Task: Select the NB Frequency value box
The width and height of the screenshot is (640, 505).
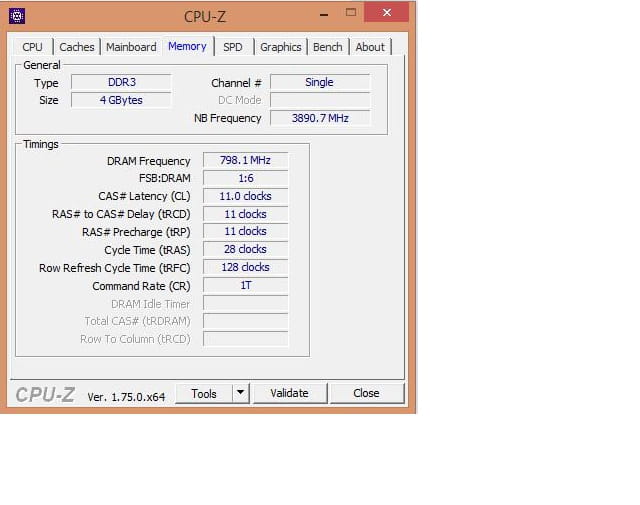Action: click(319, 118)
